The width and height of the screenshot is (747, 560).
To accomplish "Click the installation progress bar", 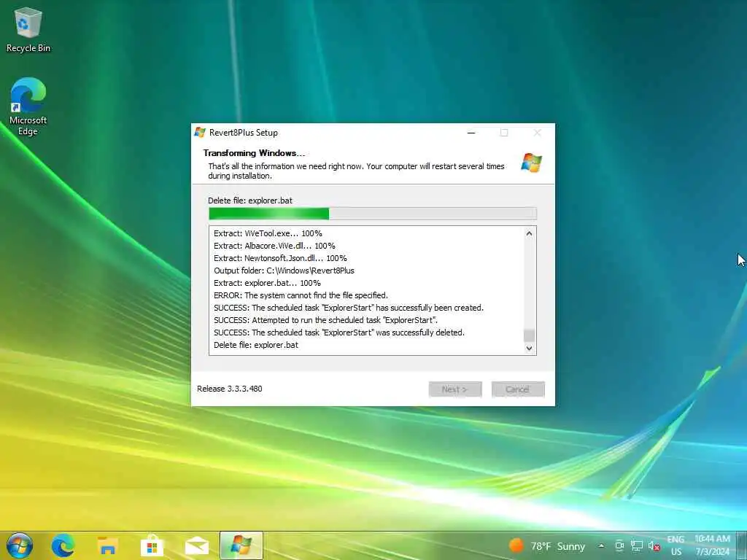I will tap(373, 214).
